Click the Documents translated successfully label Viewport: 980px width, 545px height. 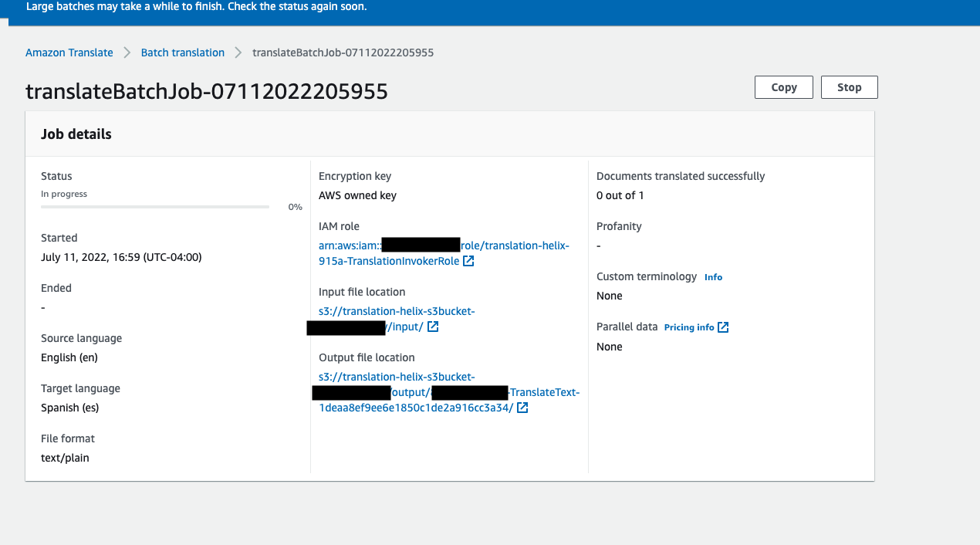(681, 176)
